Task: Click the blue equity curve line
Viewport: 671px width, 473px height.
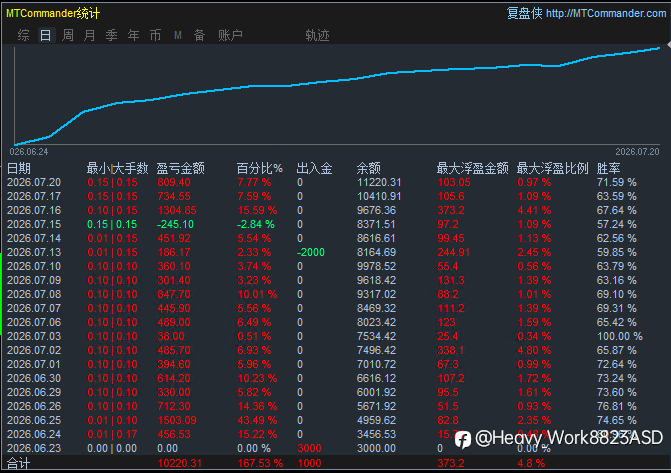Action: click(x=337, y=80)
